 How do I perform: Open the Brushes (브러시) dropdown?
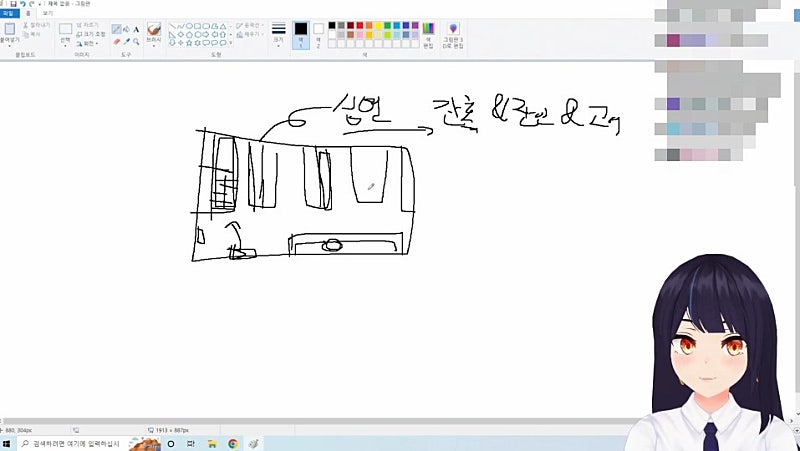point(154,34)
